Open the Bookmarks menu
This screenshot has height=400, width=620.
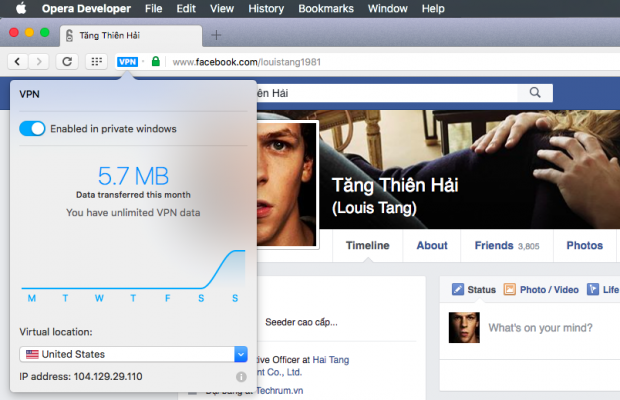[x=325, y=8]
